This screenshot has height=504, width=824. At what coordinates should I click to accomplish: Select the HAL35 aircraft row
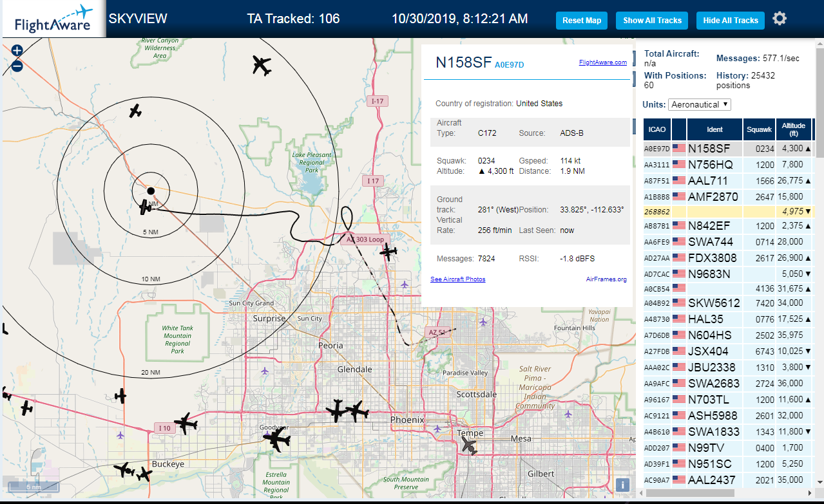point(729,319)
